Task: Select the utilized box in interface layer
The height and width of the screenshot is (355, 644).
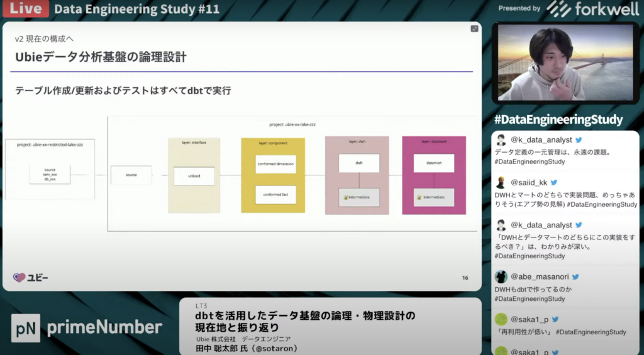Action: (194, 176)
